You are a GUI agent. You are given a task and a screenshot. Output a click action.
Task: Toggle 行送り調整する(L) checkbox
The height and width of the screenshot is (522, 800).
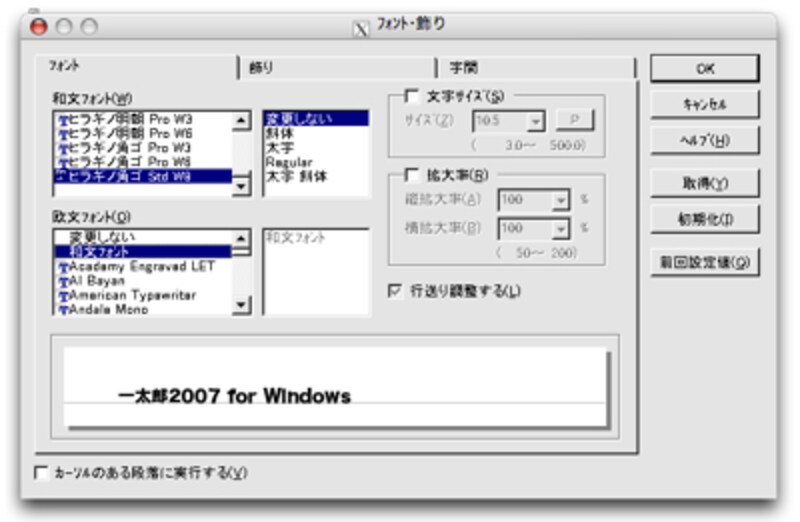pos(394,291)
